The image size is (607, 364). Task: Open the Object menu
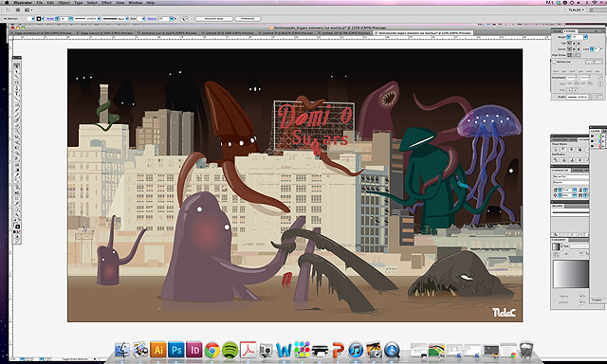64,2
